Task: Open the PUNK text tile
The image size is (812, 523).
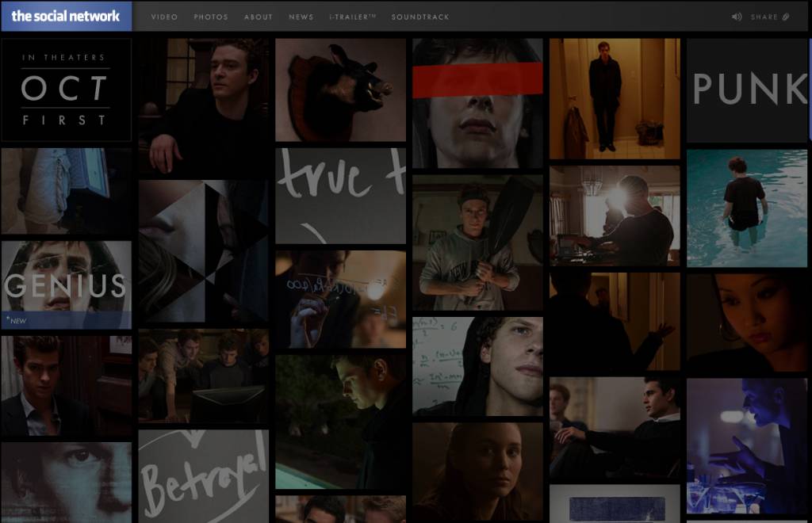Action: click(747, 90)
